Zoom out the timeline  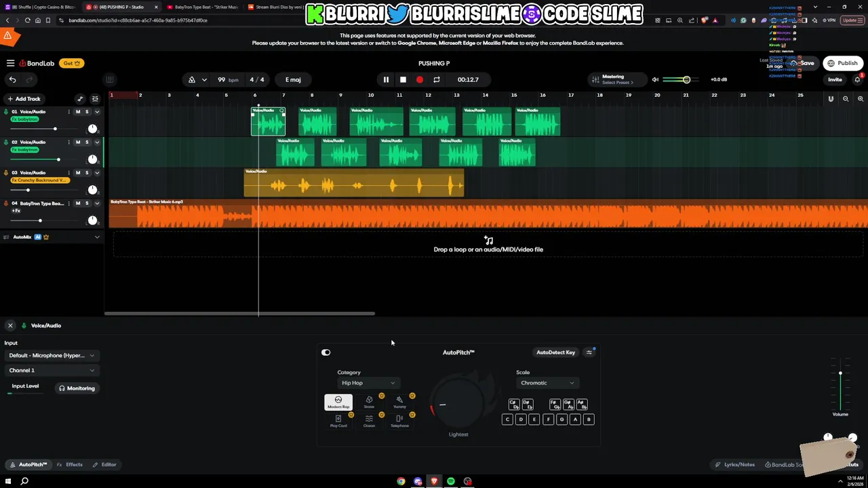(846, 99)
